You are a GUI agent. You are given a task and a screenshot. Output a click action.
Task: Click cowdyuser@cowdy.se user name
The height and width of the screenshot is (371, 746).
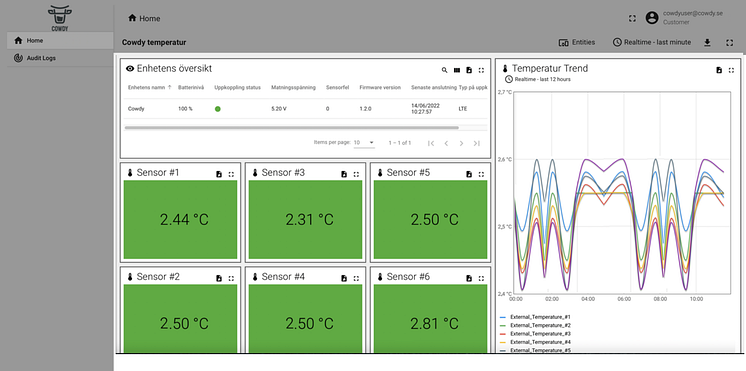click(693, 13)
